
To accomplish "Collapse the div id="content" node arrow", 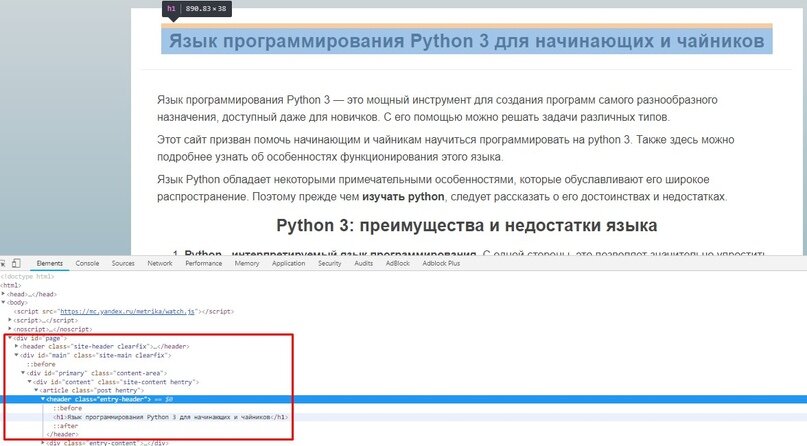I will 29,382.
